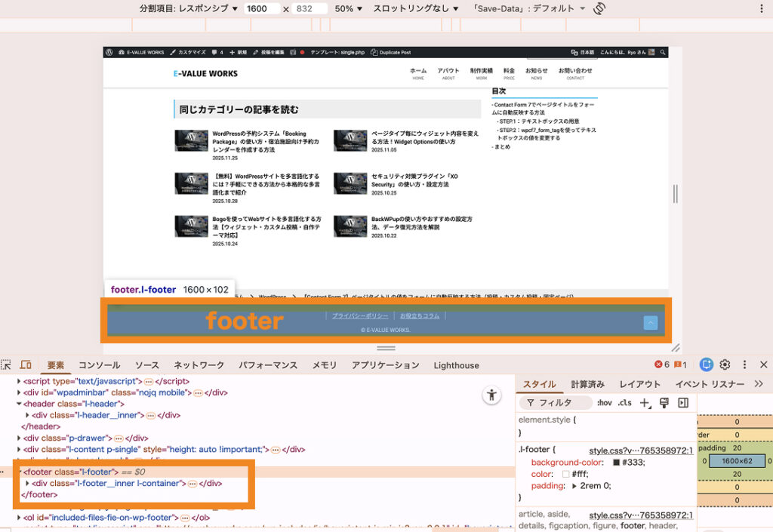The width and height of the screenshot is (773, 532).
Task: Click the inspect element picker icon
Action: 6,365
